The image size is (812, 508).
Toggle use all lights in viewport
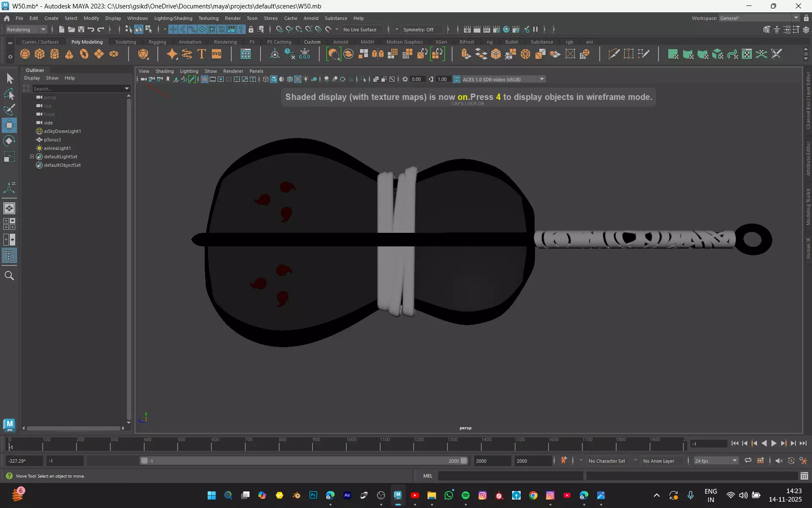pyautogui.click(x=306, y=79)
